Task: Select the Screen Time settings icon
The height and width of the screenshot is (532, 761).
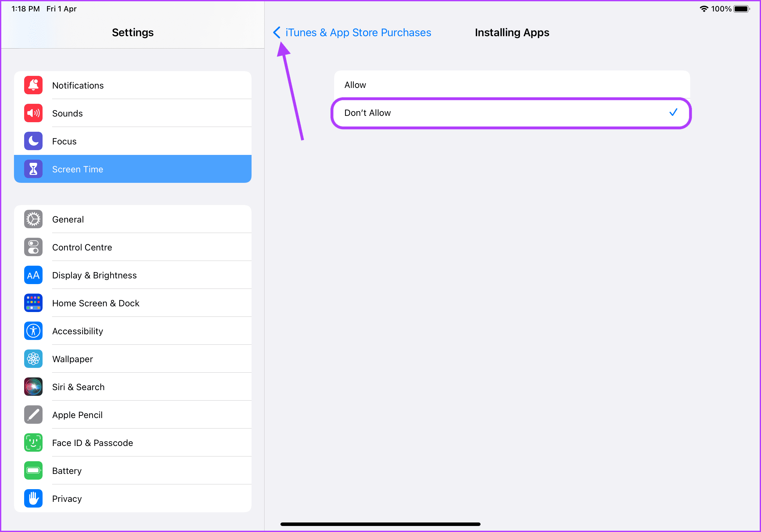Action: click(x=33, y=169)
